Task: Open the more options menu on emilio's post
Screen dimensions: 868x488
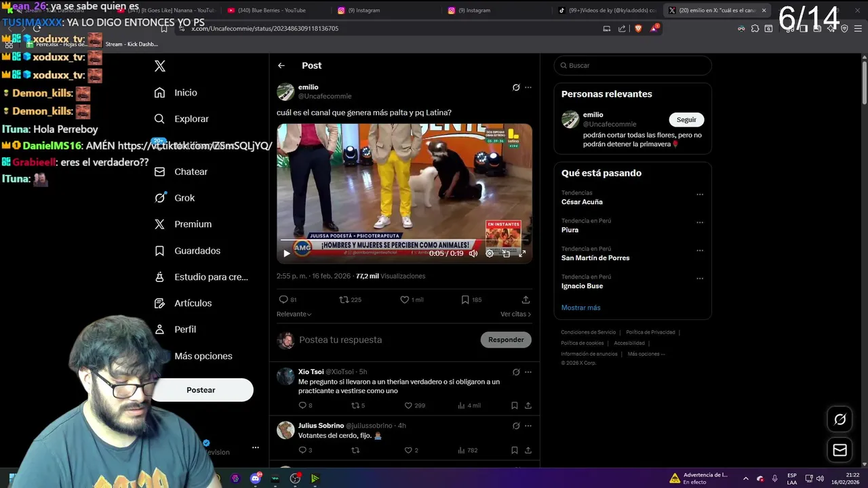Action: [x=528, y=87]
